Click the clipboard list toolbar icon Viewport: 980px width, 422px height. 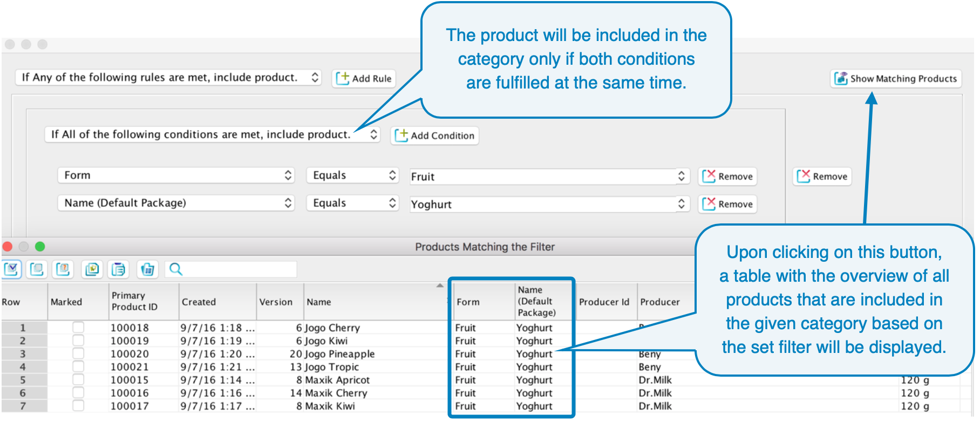pos(118,269)
